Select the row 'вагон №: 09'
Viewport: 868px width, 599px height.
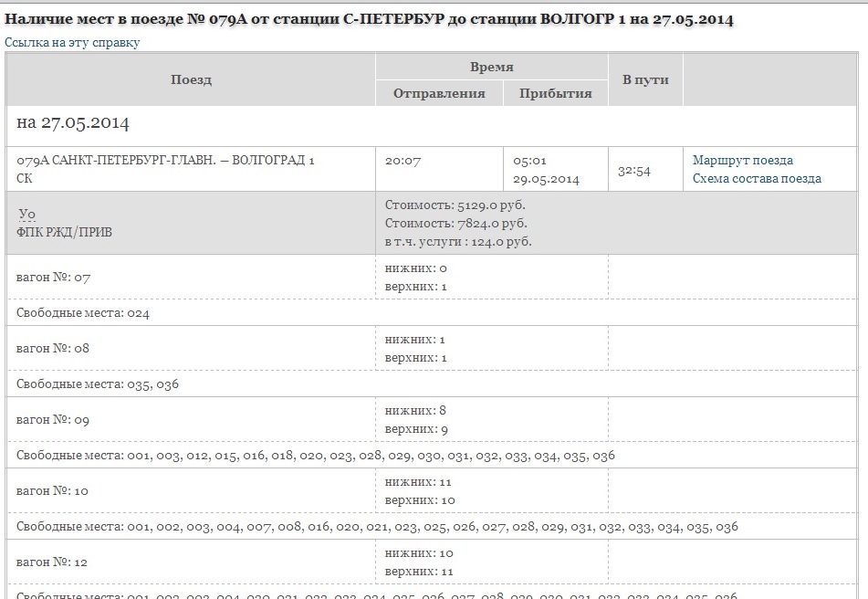coord(54,420)
